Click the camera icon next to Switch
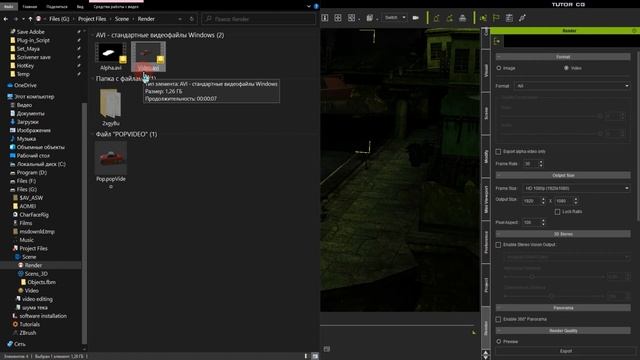 (416, 18)
